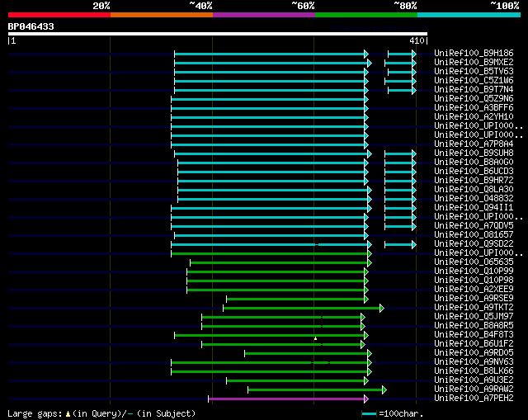Click the green alignment bar of A9RD05

308,354
